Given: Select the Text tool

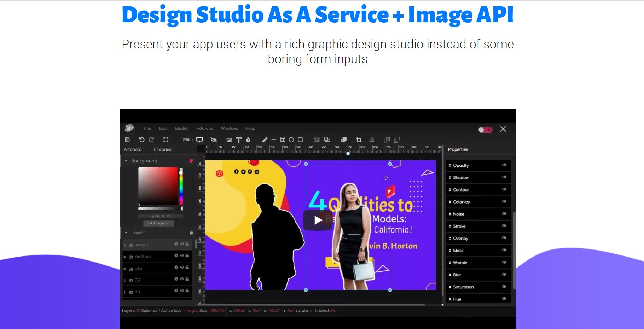Looking at the screenshot, I should point(239,140).
